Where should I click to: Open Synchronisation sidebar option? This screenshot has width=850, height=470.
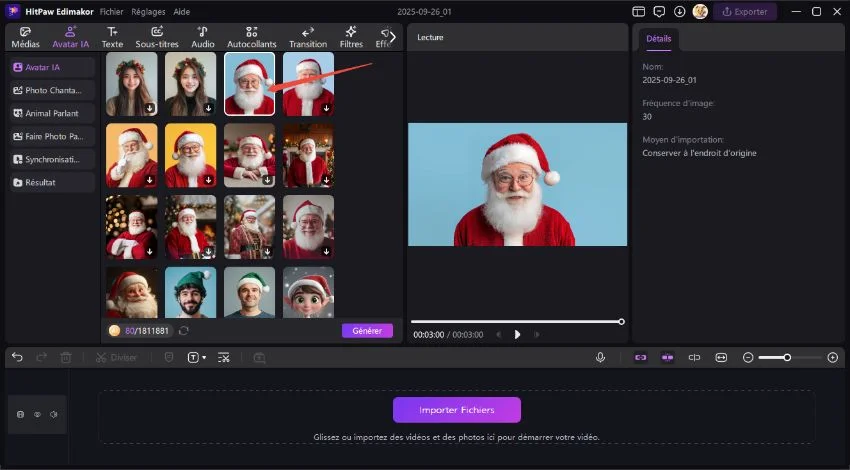coord(52,159)
